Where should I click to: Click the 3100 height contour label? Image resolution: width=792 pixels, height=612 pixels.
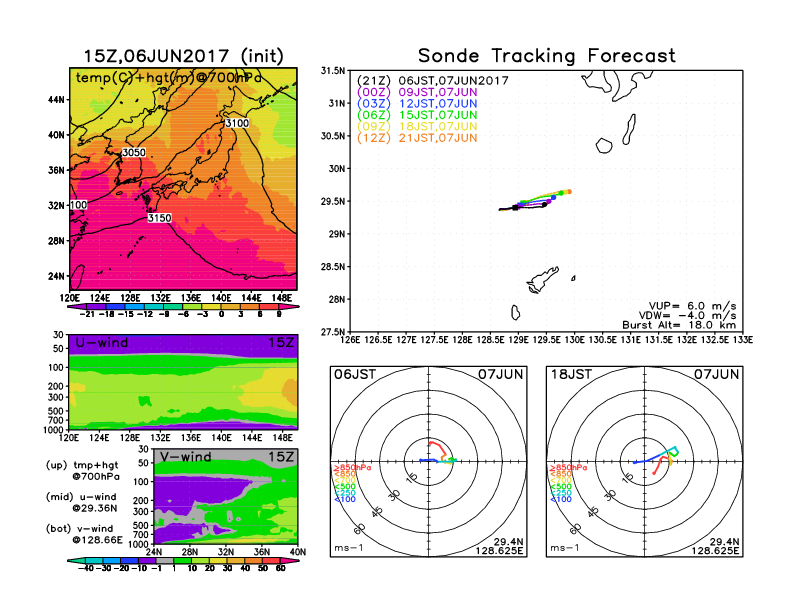click(x=237, y=123)
